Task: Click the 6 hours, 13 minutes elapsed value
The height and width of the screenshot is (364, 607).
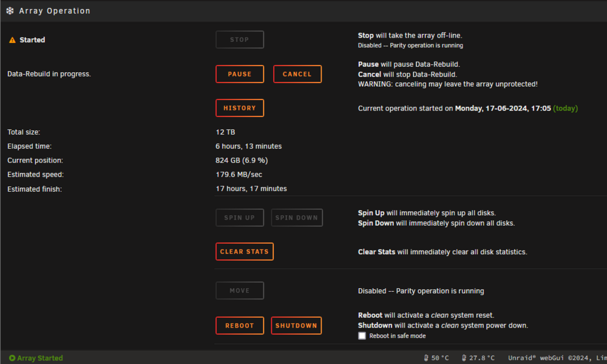Action: click(248, 146)
